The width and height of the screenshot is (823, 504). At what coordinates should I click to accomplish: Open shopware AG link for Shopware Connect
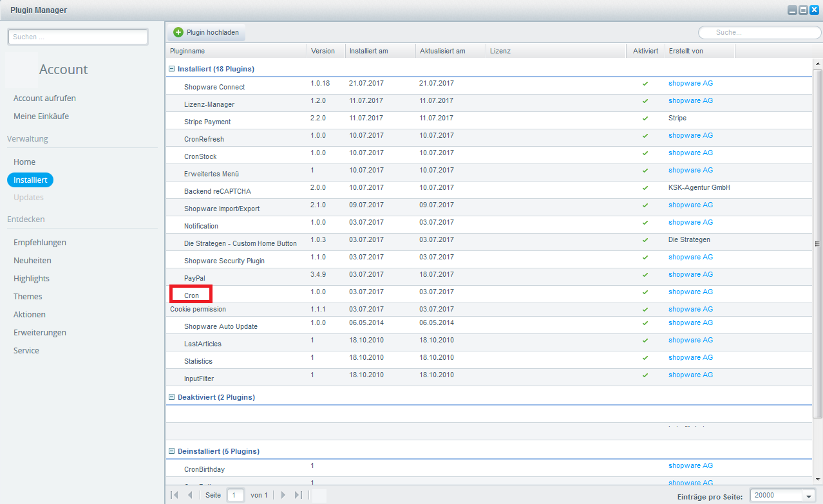click(690, 84)
